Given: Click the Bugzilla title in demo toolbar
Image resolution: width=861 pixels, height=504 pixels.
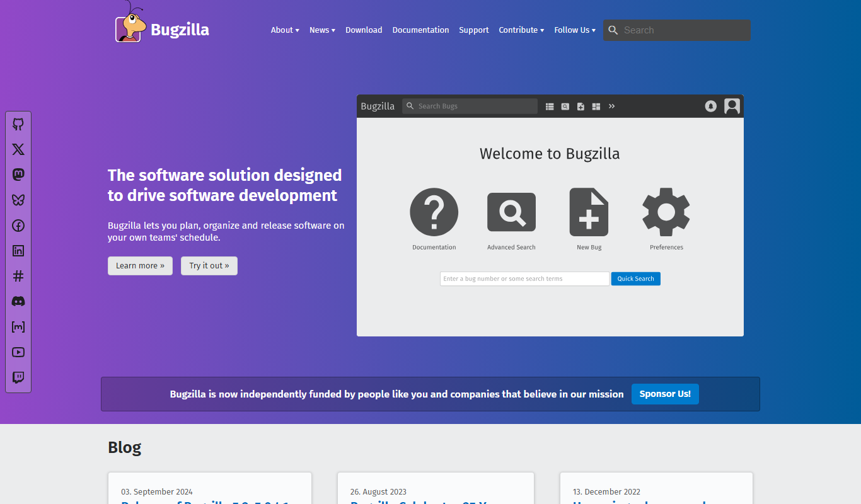Looking at the screenshot, I should pos(378,106).
